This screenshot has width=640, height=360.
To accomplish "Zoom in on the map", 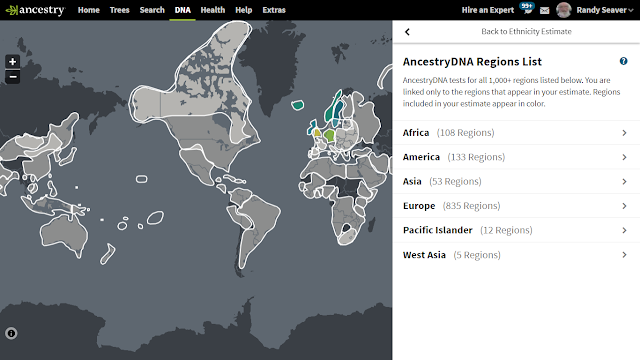I will (x=13, y=62).
